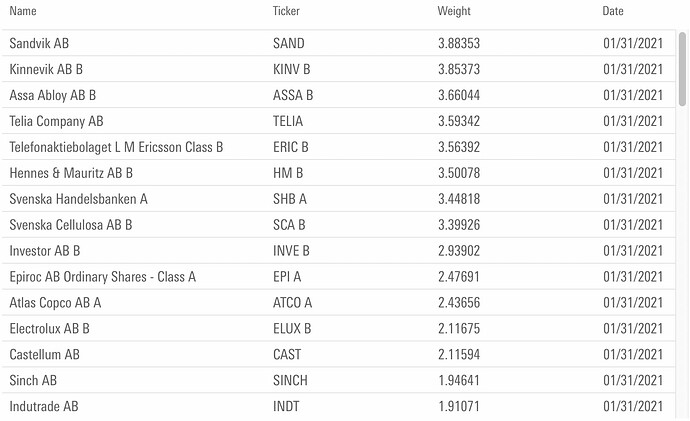The height and width of the screenshot is (421, 690).
Task: Sort by the Ticker column header
Action: pyautogui.click(x=286, y=11)
